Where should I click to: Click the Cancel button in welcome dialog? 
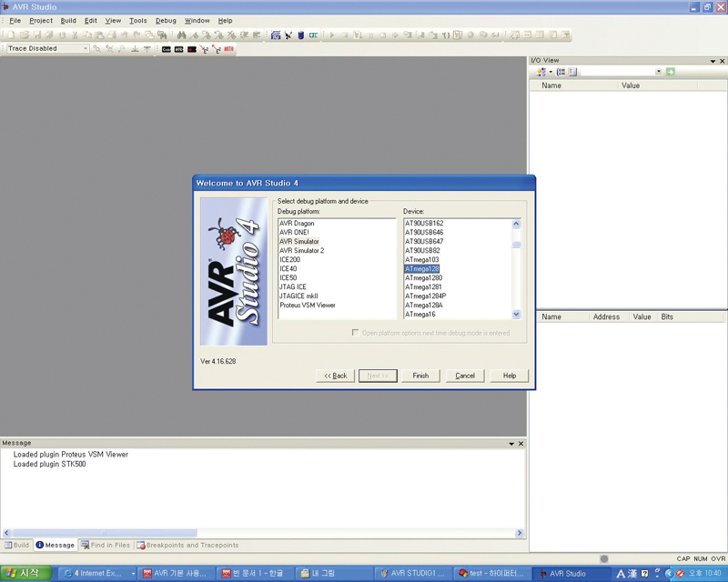point(465,376)
